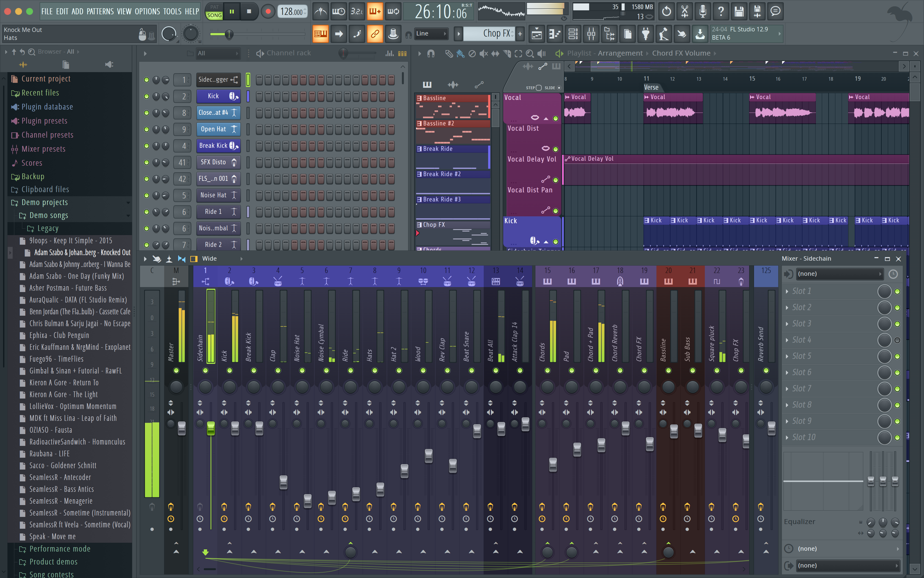Click the SFX Disto channel button
The height and width of the screenshot is (578, 924).
[218, 162]
